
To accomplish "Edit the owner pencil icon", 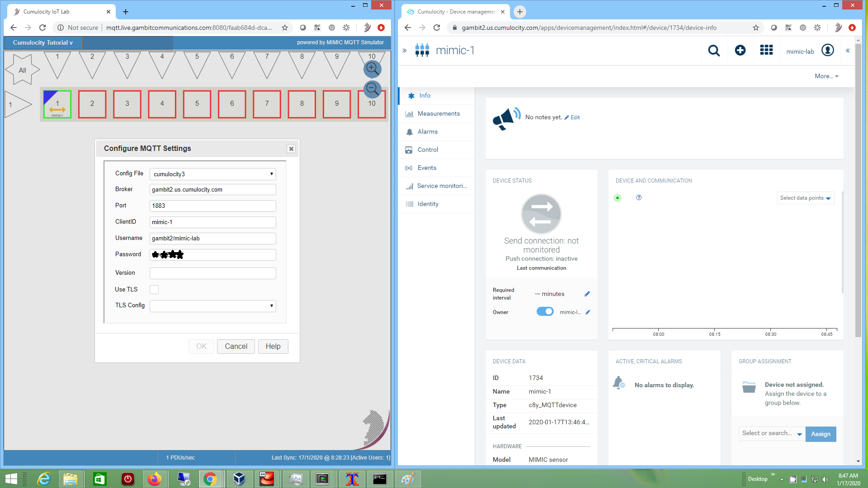I will click(x=588, y=312).
